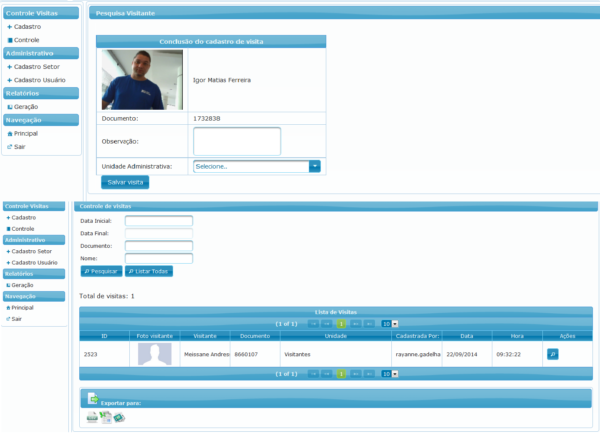Go to first page in upper paginator
This screenshot has height=433, width=600.
click(313, 324)
